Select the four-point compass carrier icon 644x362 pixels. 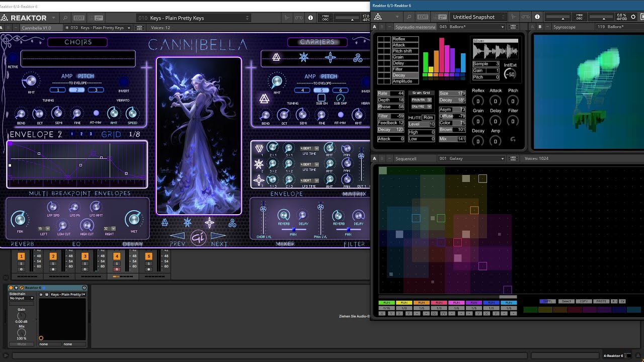[x=330, y=58]
